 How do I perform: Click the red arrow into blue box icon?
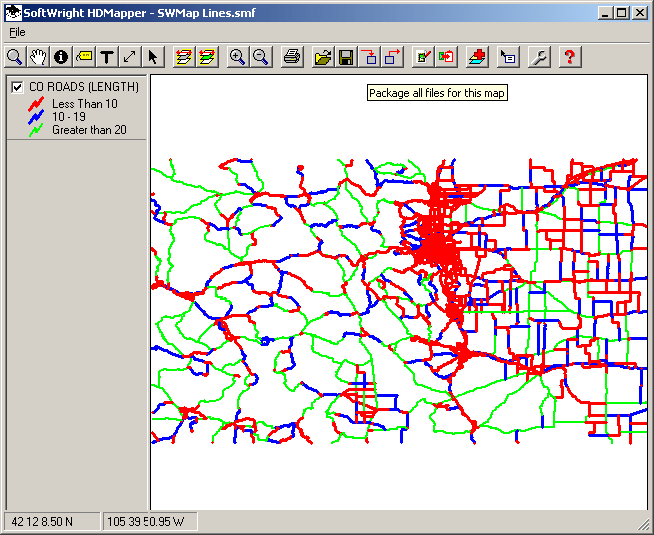click(x=369, y=57)
